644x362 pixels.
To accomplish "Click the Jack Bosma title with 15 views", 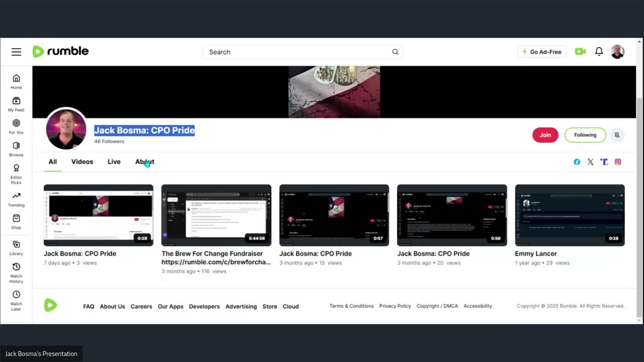I will point(315,253).
